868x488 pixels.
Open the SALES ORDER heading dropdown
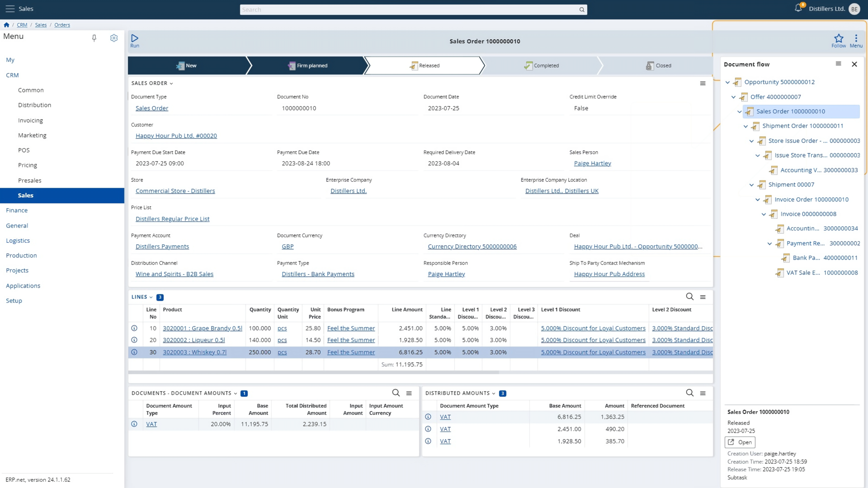(x=171, y=83)
